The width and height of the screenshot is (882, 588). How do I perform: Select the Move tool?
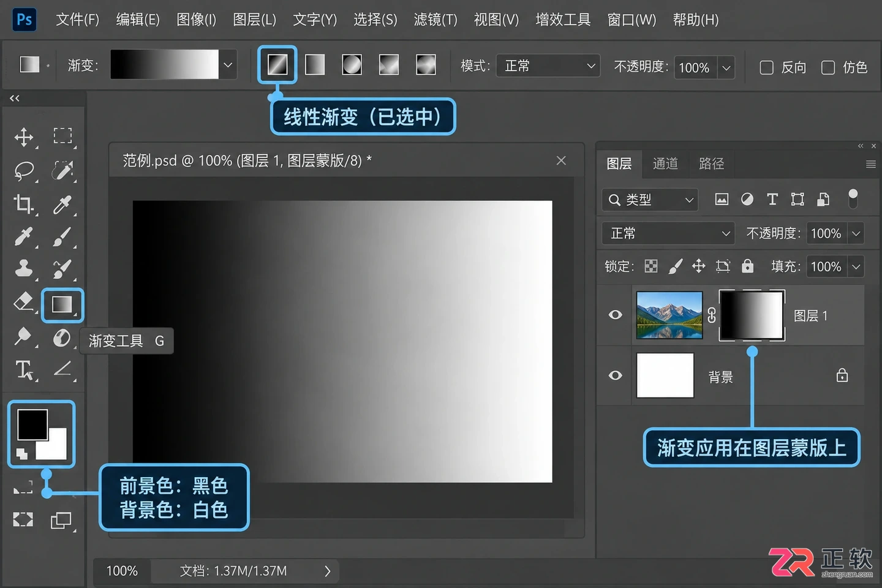tap(24, 137)
